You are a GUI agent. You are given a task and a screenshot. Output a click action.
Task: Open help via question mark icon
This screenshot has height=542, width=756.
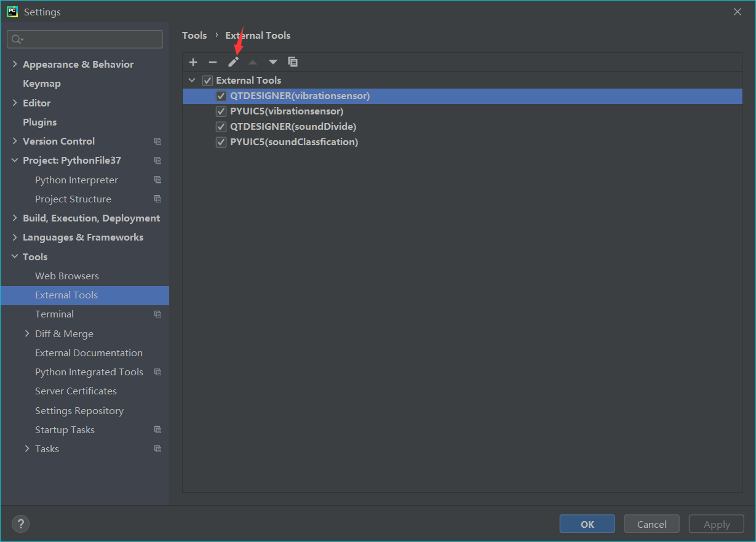[20, 524]
